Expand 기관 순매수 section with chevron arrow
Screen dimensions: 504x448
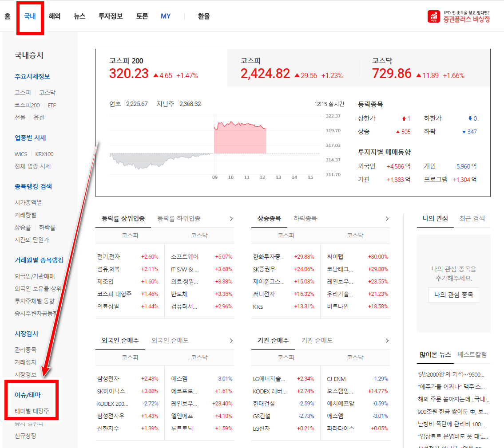pyautogui.click(x=387, y=340)
